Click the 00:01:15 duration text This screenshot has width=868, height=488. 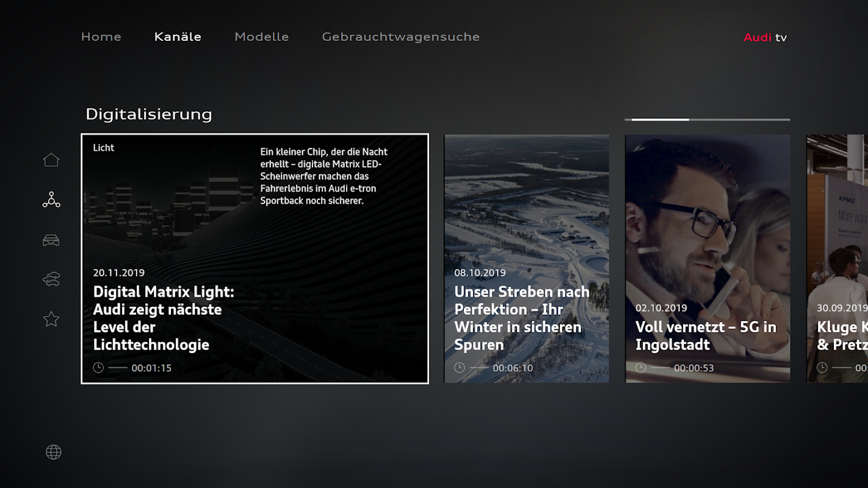coord(151,368)
